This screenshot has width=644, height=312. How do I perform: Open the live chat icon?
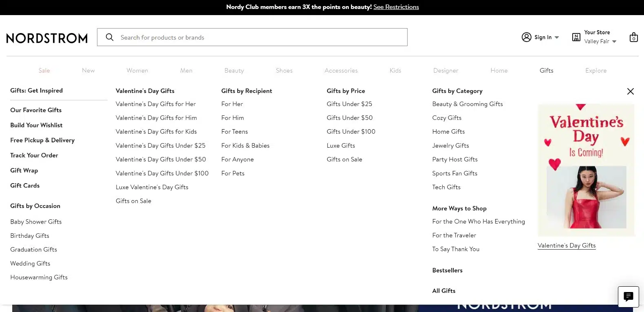point(628,297)
